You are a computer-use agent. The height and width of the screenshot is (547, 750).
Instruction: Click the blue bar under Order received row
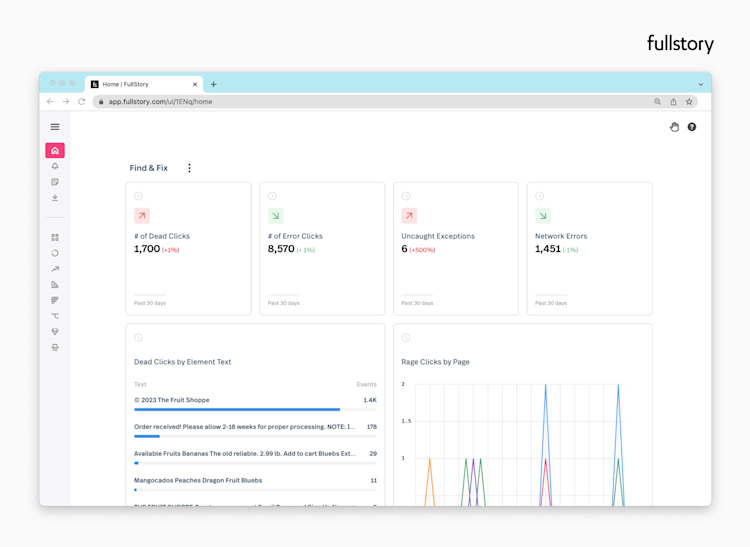point(147,436)
